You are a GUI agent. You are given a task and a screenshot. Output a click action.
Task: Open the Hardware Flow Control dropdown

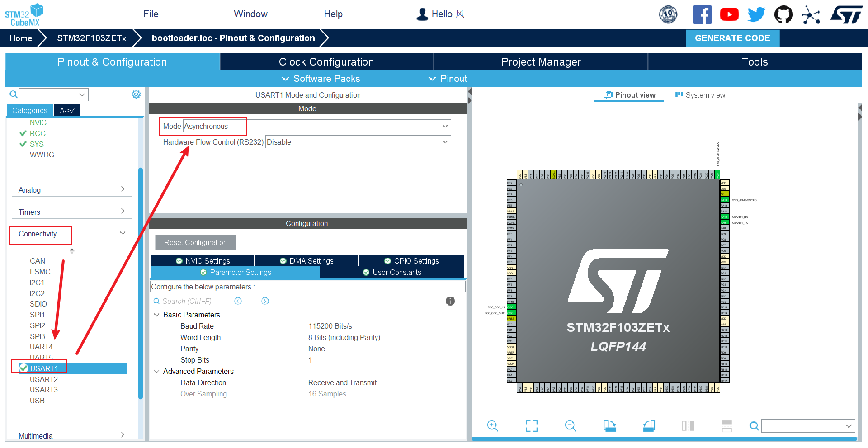click(x=358, y=142)
